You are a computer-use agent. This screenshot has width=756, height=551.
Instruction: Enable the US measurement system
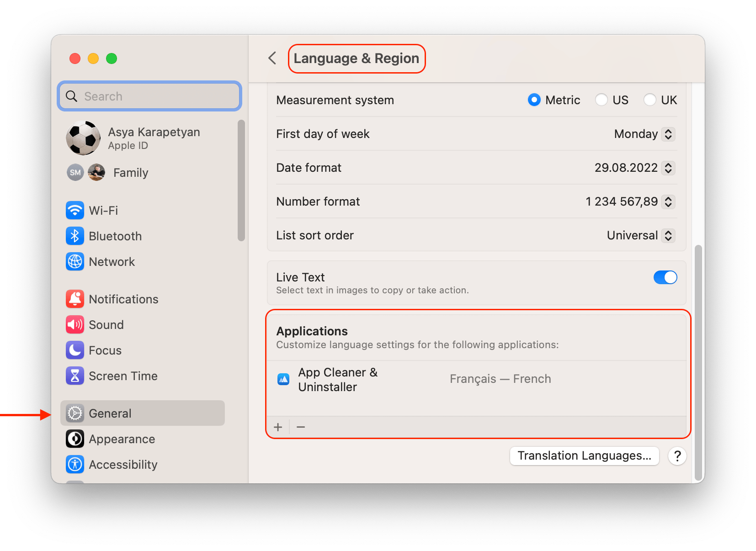(602, 100)
